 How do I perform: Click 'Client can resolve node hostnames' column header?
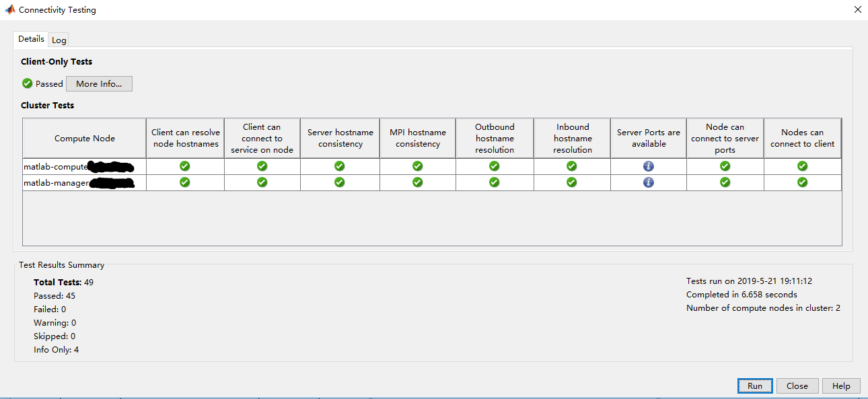coord(185,139)
